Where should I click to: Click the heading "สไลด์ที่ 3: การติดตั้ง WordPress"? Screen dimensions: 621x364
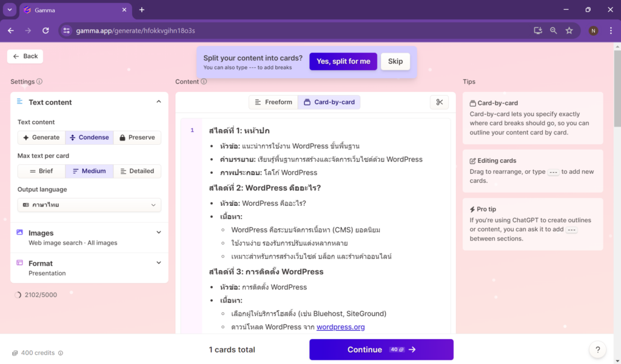coord(266,272)
